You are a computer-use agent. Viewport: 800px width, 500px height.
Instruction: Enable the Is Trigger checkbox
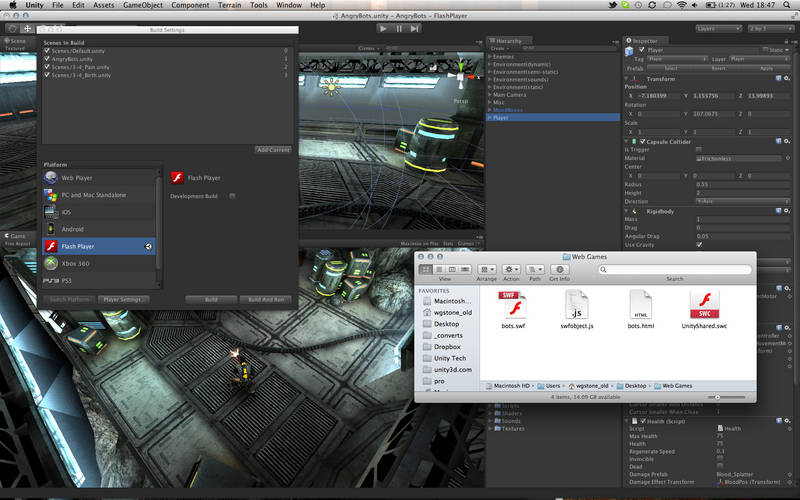point(699,149)
